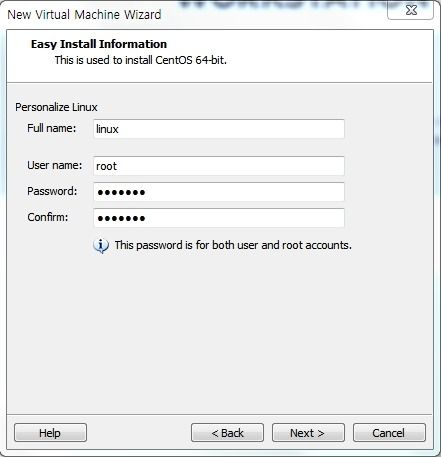Click the Next button to continue
Viewport: 441px width, 457px height.
pyautogui.click(x=308, y=433)
